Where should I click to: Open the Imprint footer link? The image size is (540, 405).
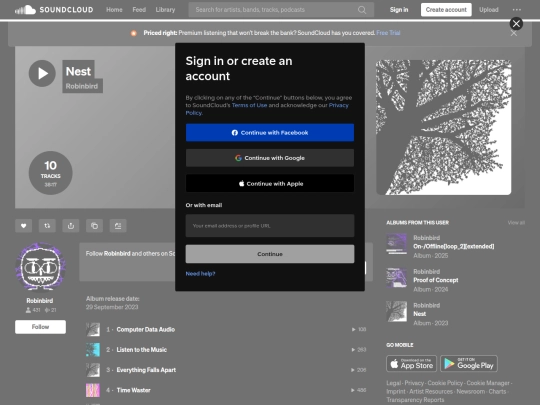point(396,392)
